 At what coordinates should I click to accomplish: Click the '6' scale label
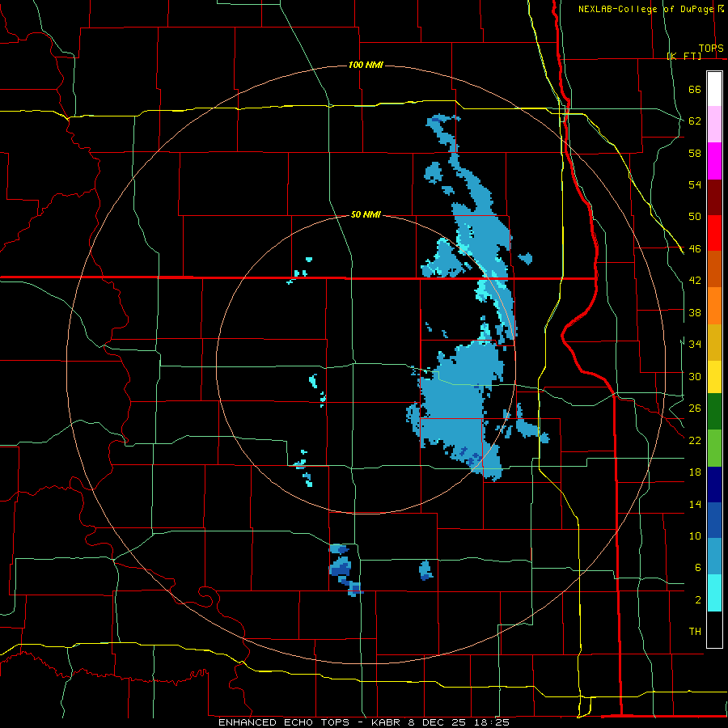tap(697, 567)
